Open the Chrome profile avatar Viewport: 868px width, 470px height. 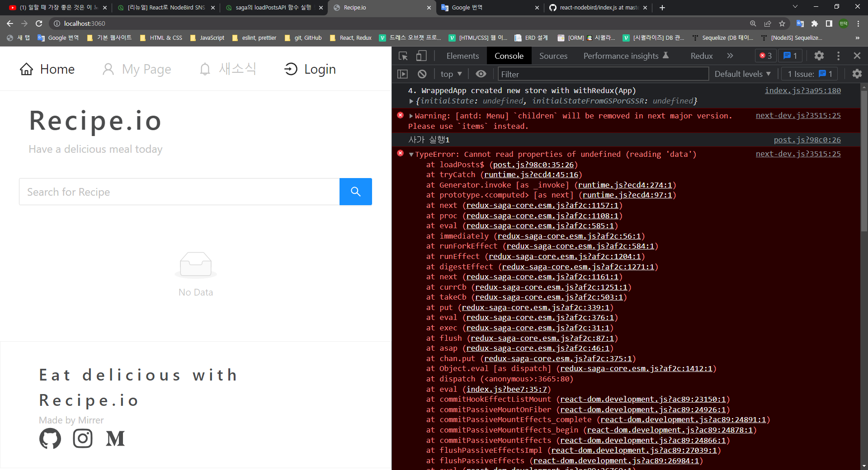pyautogui.click(x=844, y=23)
